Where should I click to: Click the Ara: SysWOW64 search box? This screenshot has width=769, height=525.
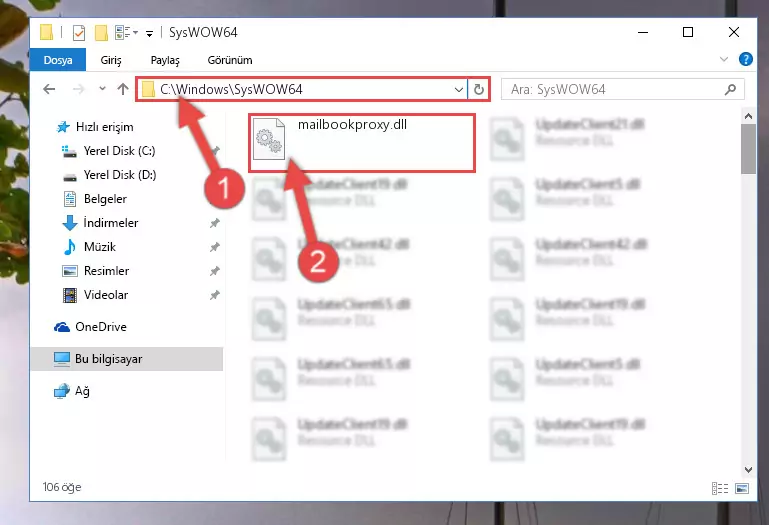tap(622, 89)
